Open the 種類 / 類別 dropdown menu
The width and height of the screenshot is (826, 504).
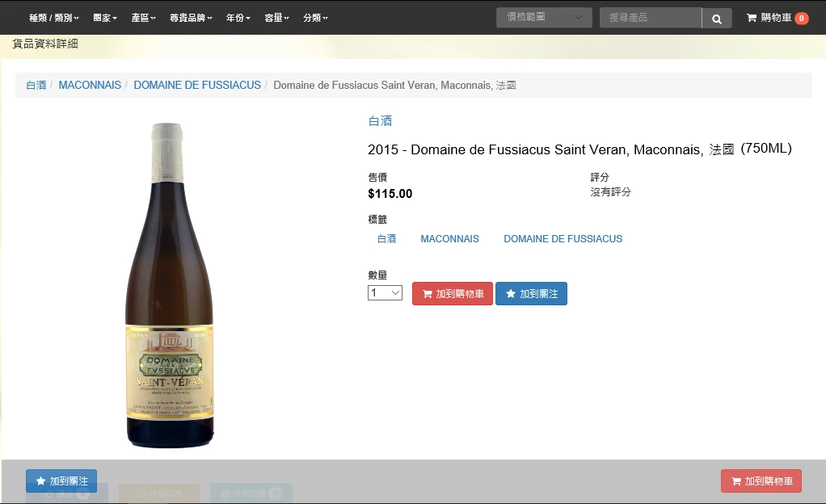[53, 18]
